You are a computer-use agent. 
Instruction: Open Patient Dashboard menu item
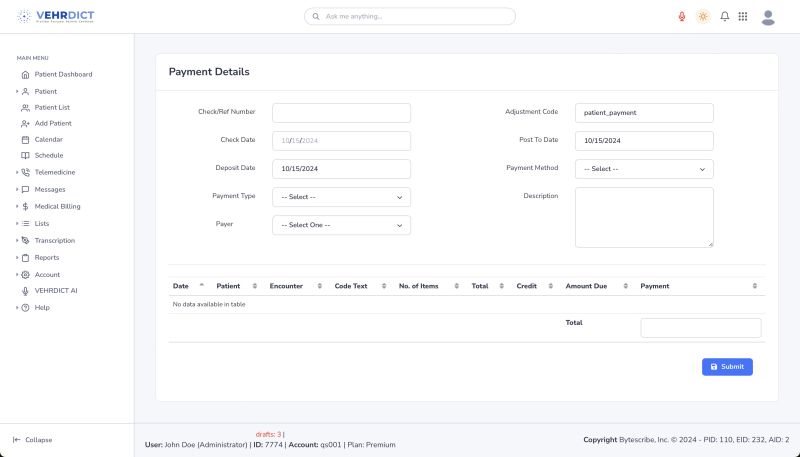pos(63,74)
